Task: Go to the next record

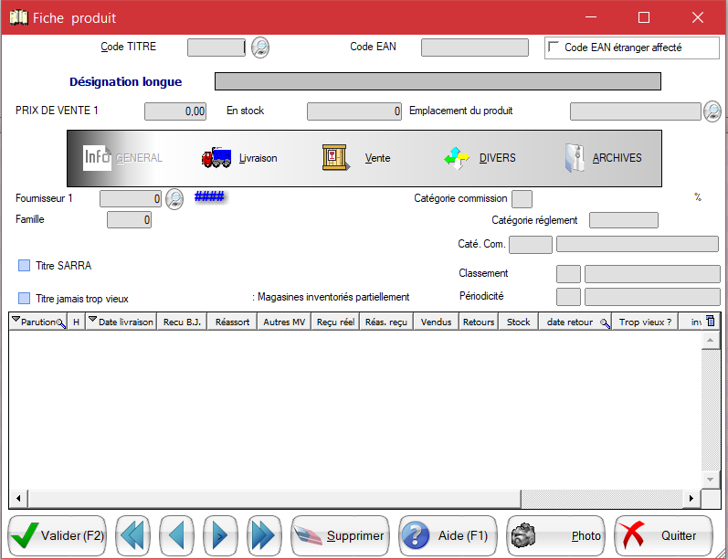Action: point(220,535)
